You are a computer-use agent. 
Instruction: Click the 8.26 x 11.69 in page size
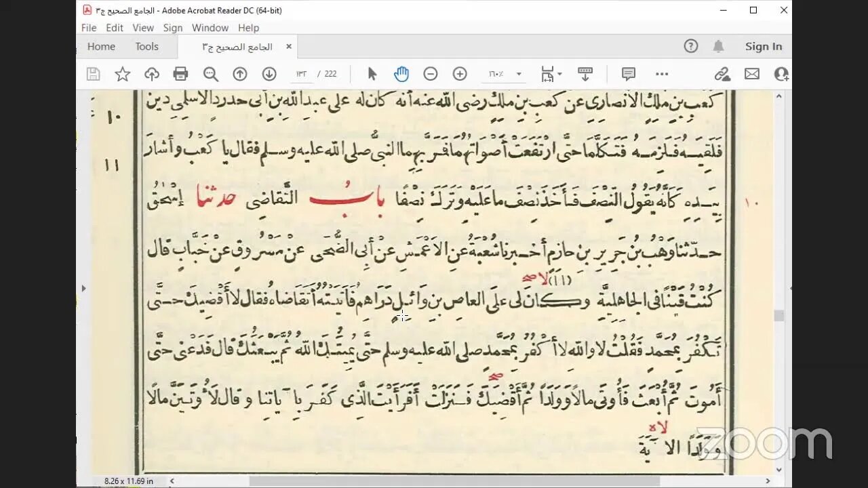point(129,481)
